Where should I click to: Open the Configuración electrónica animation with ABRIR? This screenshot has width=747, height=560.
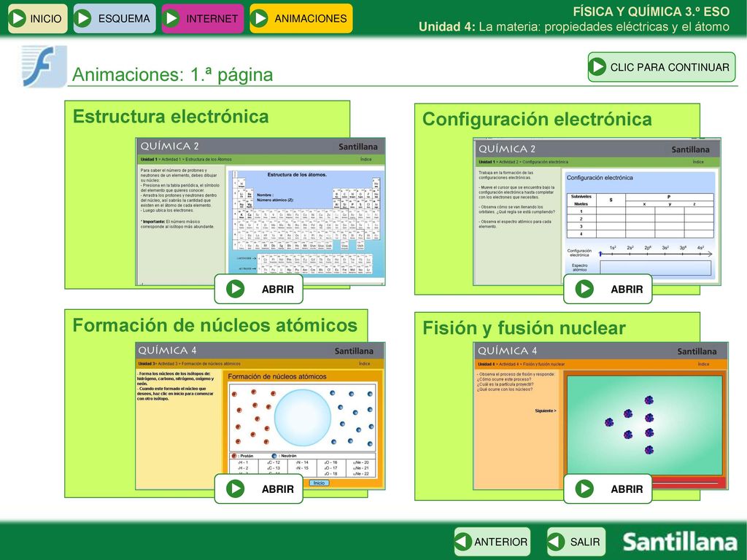608,289
